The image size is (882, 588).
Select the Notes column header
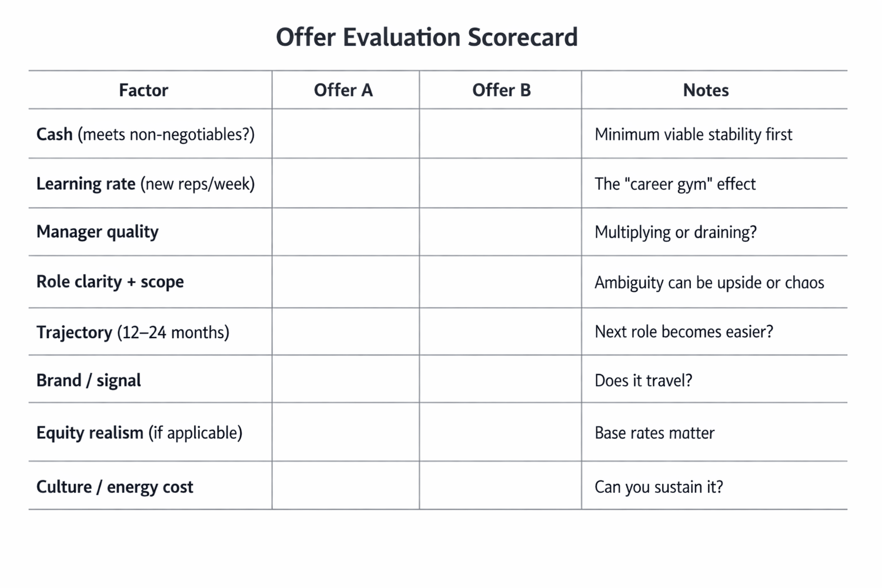pyautogui.click(x=706, y=90)
